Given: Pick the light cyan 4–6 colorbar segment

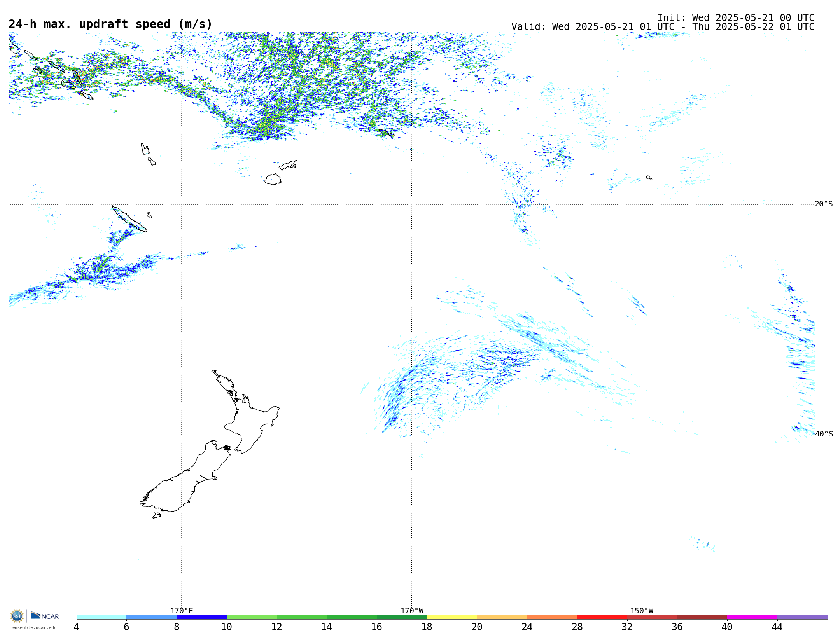Looking at the screenshot, I should (101, 617).
